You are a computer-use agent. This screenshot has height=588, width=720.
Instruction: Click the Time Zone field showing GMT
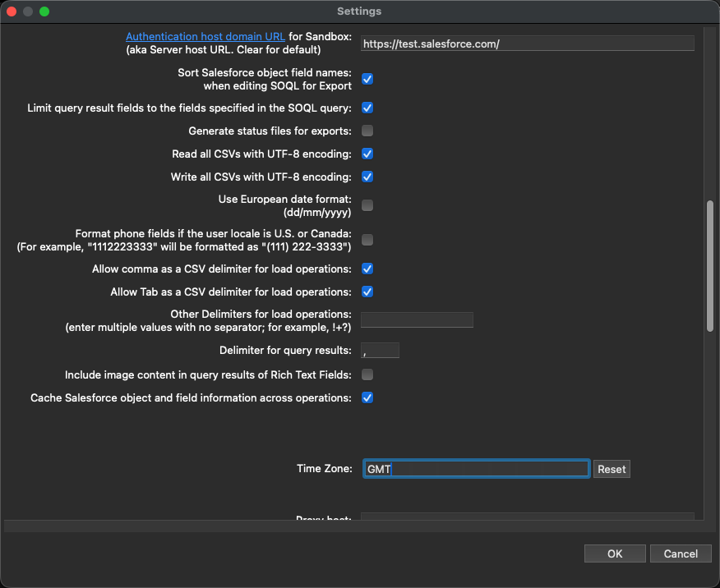[476, 469]
